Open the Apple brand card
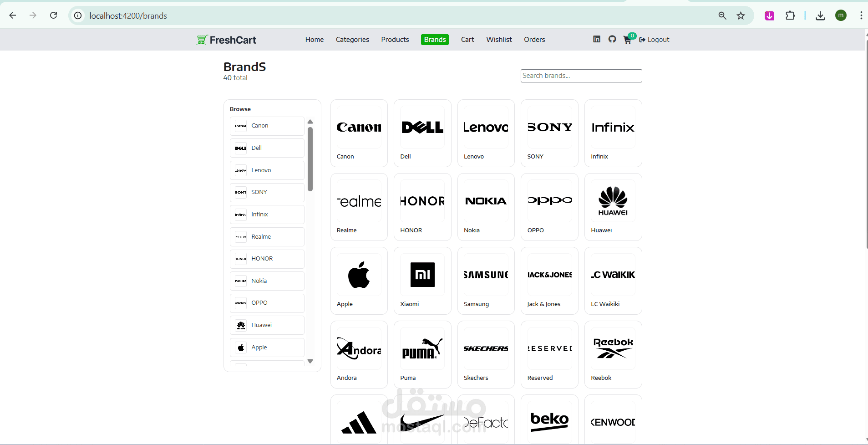868x445 pixels. point(359,281)
